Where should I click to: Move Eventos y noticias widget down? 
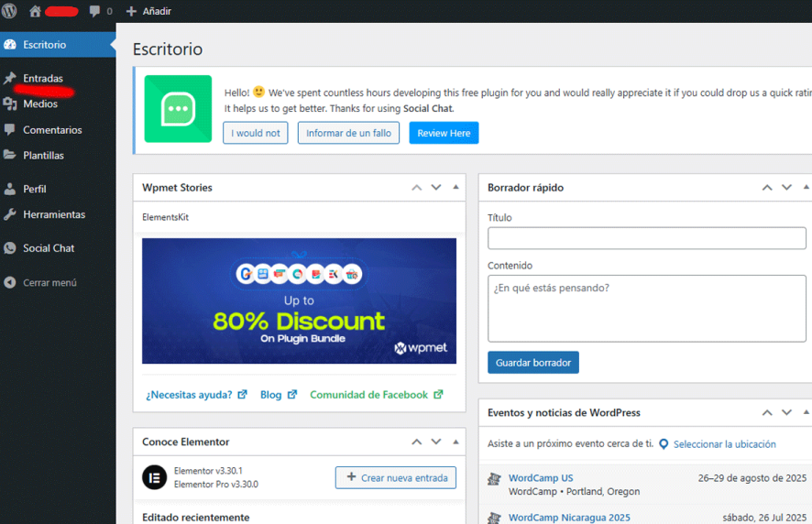[786, 412]
